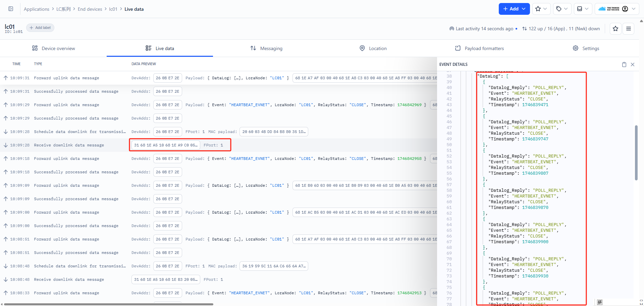Bookmark device lc01 with the star button
The image size is (644, 306).
click(x=615, y=29)
